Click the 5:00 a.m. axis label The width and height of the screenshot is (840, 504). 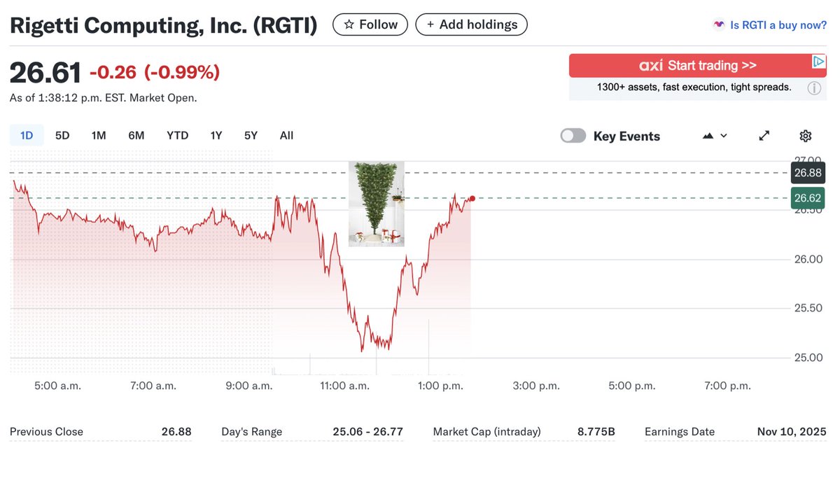pyautogui.click(x=59, y=386)
